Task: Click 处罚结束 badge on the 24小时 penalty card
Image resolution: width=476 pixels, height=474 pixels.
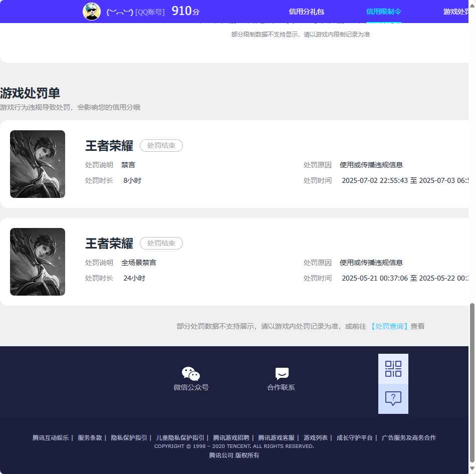Action: click(x=161, y=243)
